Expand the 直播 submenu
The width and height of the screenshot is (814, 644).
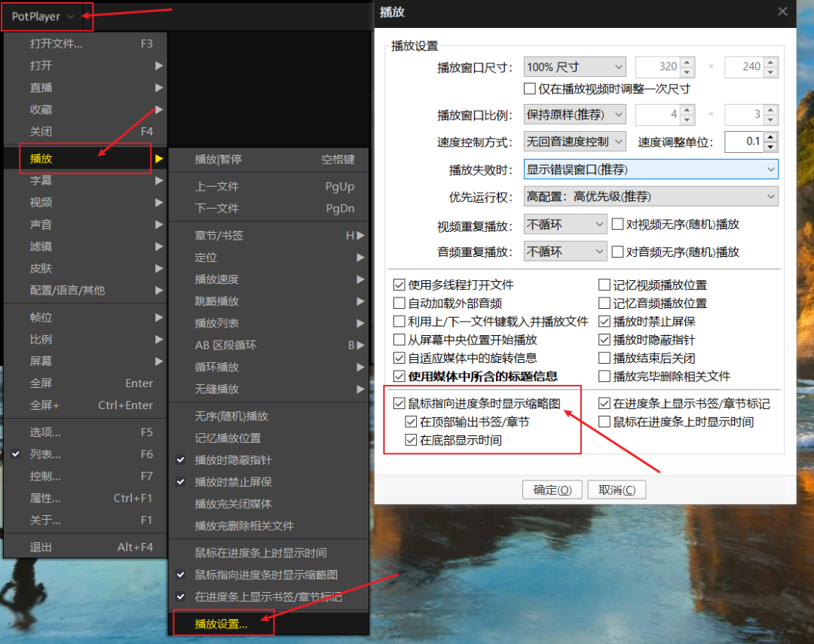(85, 87)
